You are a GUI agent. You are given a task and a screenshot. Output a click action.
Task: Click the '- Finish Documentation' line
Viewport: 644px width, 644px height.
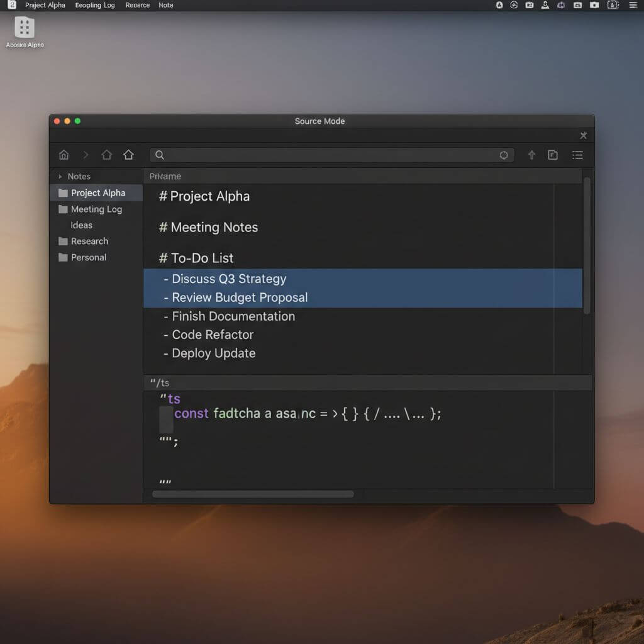click(x=229, y=316)
